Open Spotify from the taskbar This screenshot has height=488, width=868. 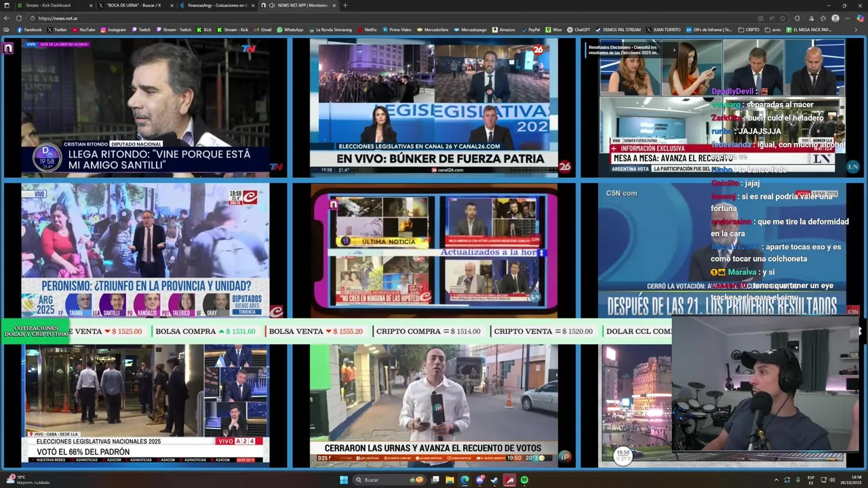[x=524, y=480]
